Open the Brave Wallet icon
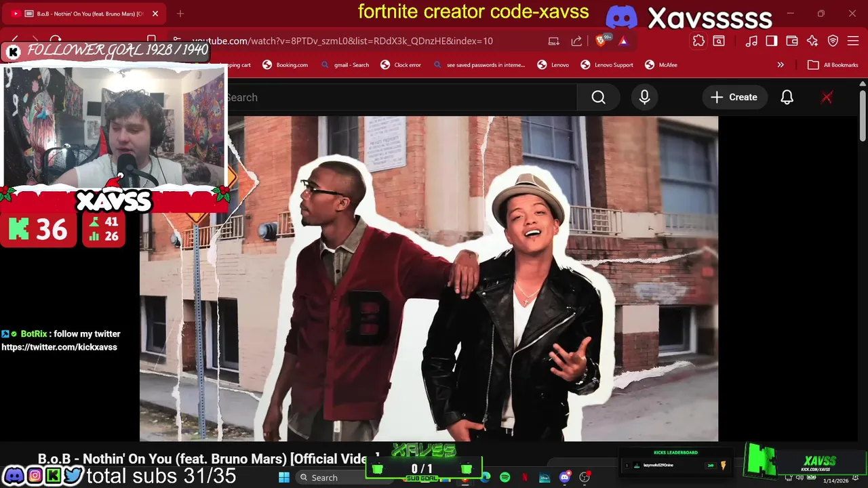868x488 pixels. click(792, 41)
